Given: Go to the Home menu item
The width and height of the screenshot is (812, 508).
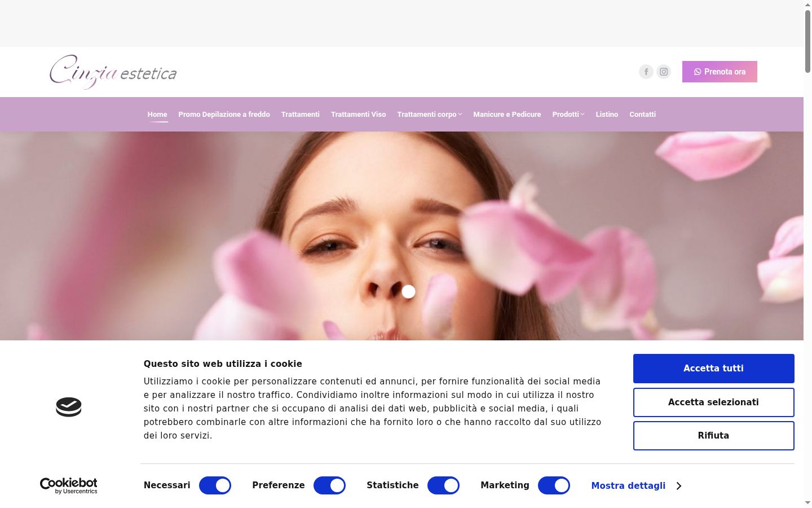Looking at the screenshot, I should 157,115.
